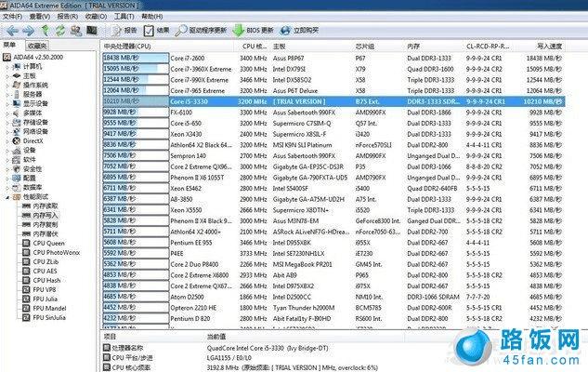Sort by 中央处理器(CPU) column header
This screenshot has width=588, height=372.
click(167, 46)
